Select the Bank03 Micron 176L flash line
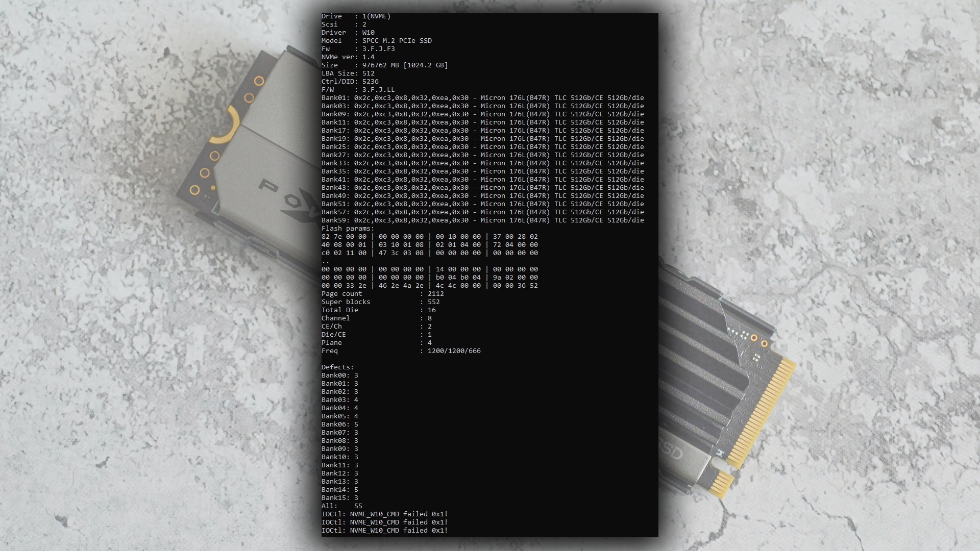 [x=483, y=106]
